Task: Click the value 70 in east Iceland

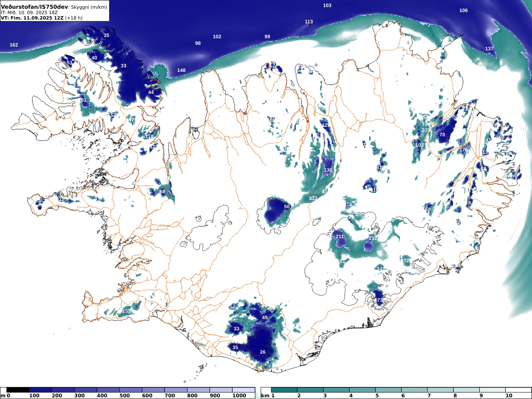Action: (x=442, y=135)
